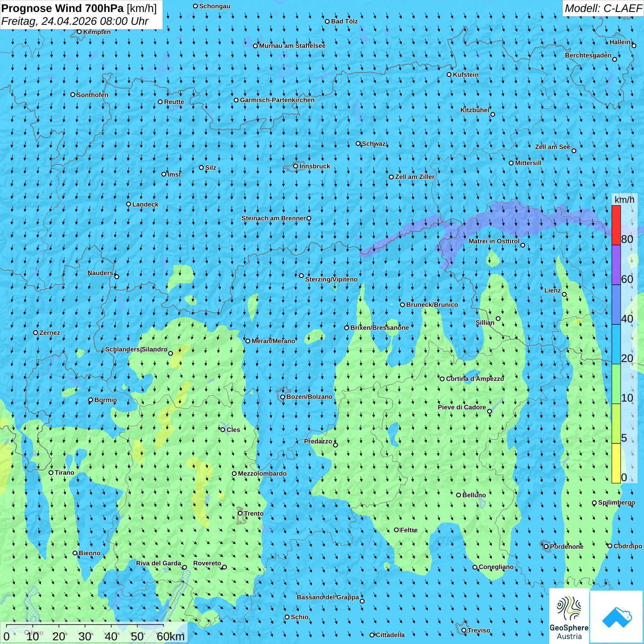Click the Bassano del Grappa label
Image resolution: width=644 pixels, height=644 pixels.
click(x=328, y=597)
